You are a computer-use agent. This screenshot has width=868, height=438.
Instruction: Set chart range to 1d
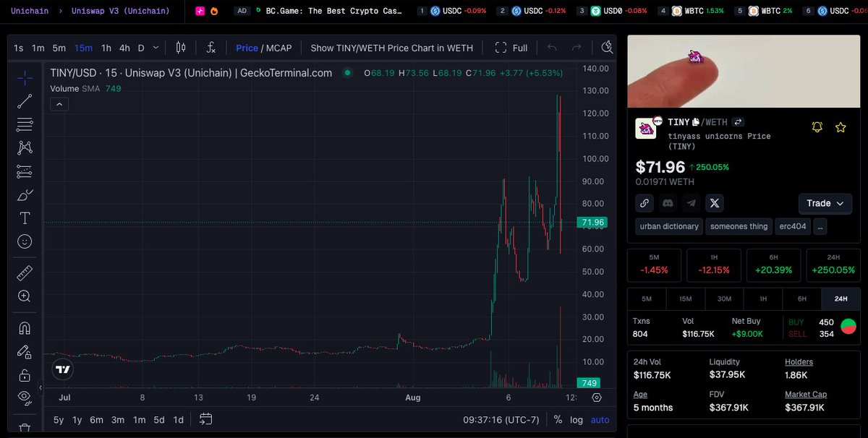tap(178, 419)
